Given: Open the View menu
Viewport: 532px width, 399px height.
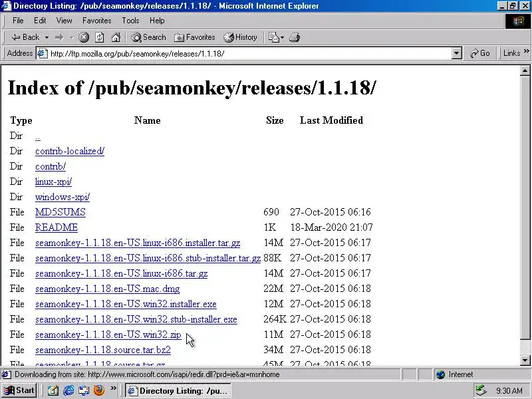Looking at the screenshot, I should pyautogui.click(x=64, y=21).
